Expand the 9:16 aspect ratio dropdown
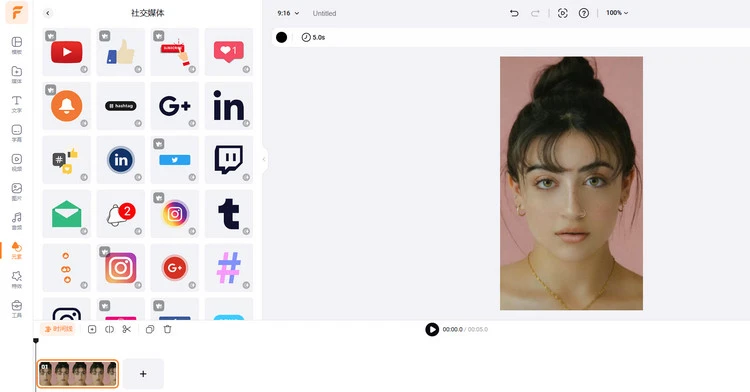Image resolution: width=750 pixels, height=392 pixels. click(x=288, y=13)
